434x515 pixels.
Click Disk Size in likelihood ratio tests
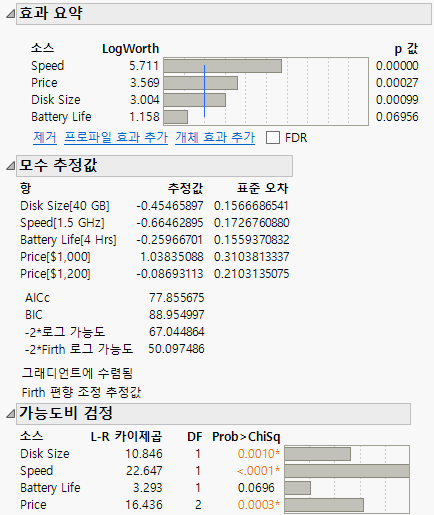tap(45, 454)
